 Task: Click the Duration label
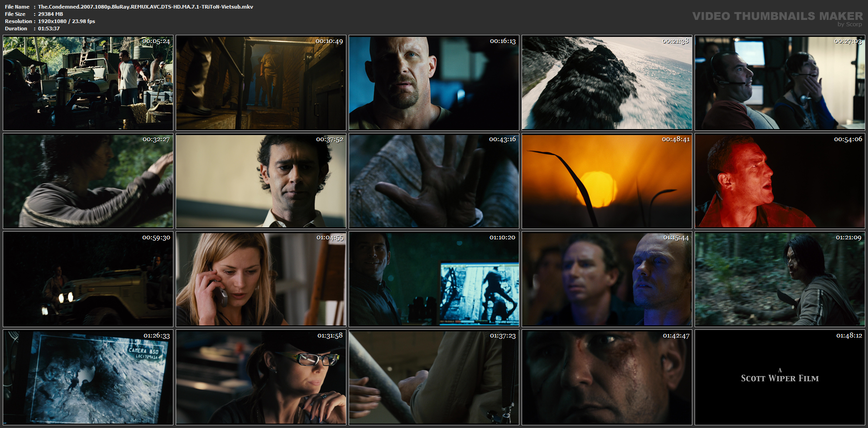(16, 29)
